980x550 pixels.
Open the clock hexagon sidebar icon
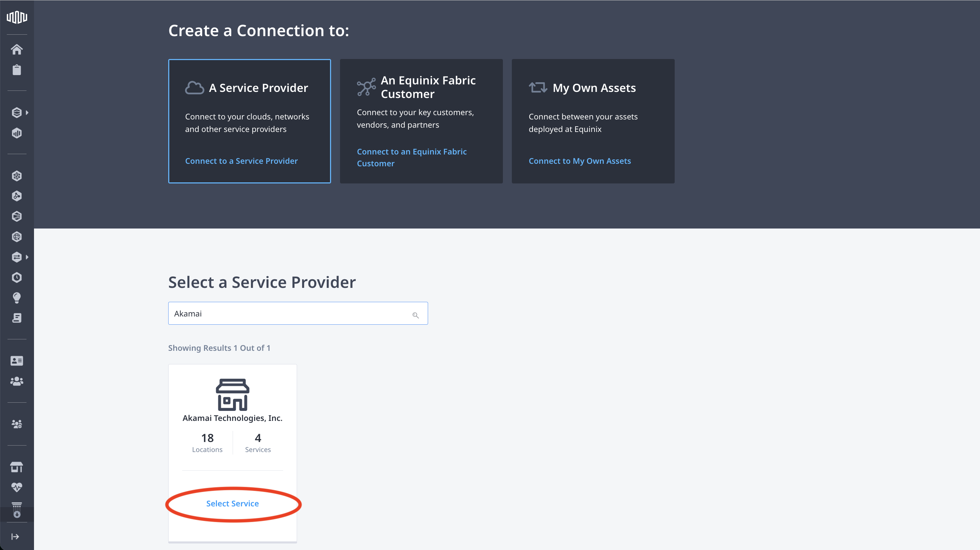click(17, 278)
